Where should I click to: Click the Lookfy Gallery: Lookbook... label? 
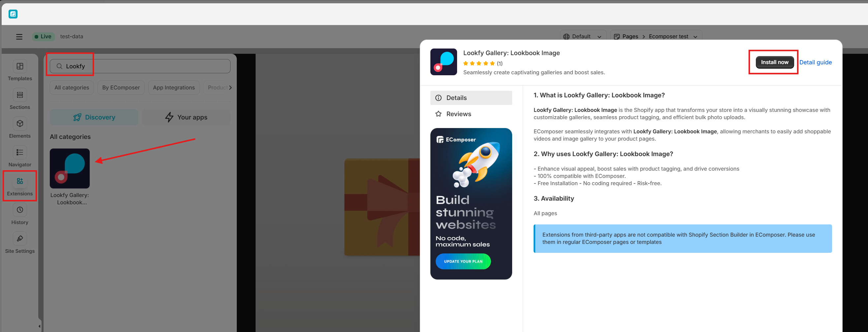tap(70, 199)
